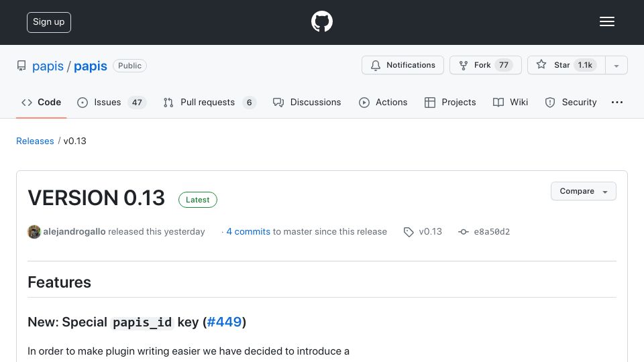Open the papis owner link
This screenshot has height=362, width=644.
tap(48, 66)
